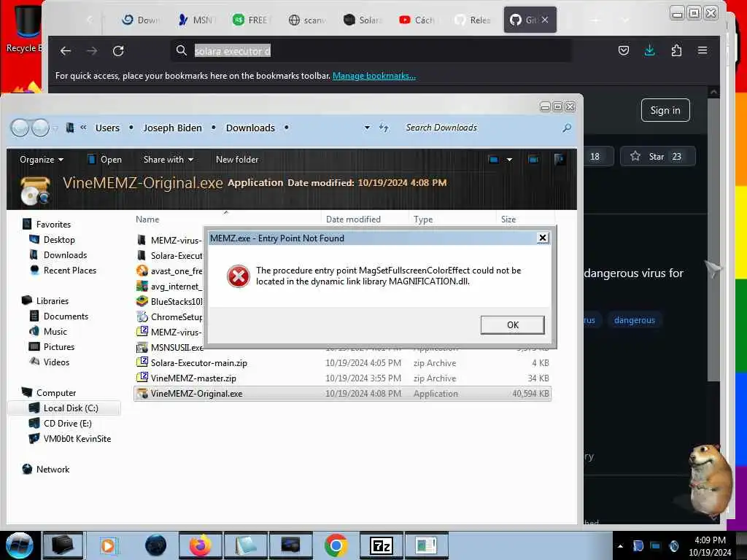Screen dimensions: 747x560
Task: Click New folder in Explorer toolbar
Action: 237,160
